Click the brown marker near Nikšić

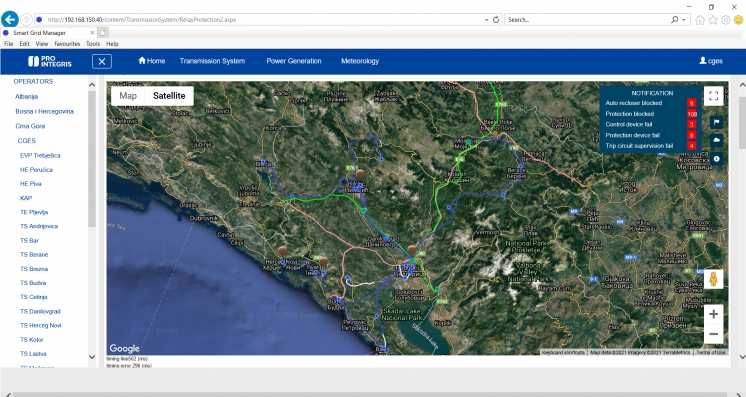pos(360,174)
